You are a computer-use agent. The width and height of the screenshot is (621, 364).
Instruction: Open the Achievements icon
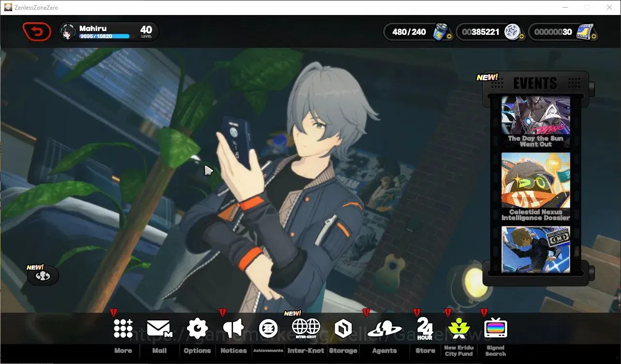[268, 328]
